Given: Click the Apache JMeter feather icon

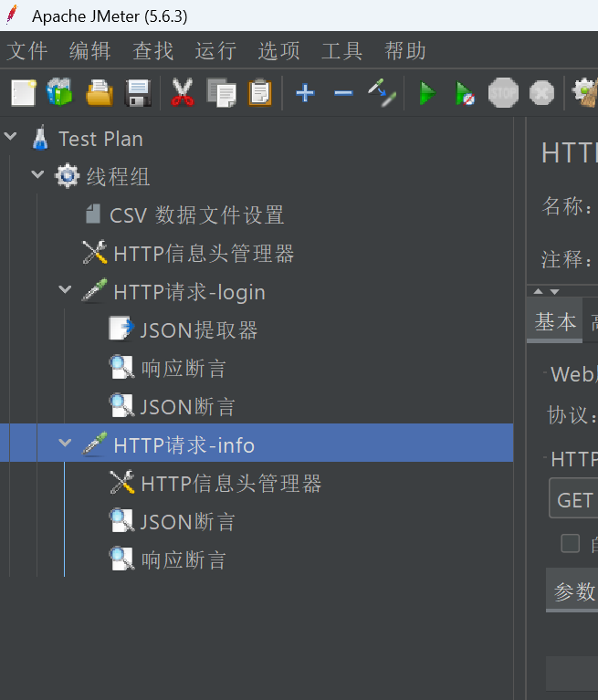Looking at the screenshot, I should pyautogui.click(x=12, y=15).
